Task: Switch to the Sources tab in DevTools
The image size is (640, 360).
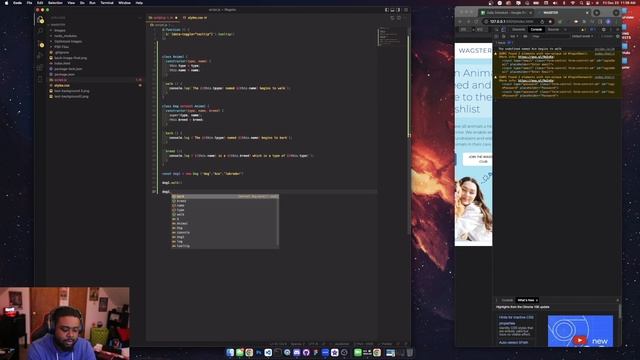Action: tap(553, 29)
